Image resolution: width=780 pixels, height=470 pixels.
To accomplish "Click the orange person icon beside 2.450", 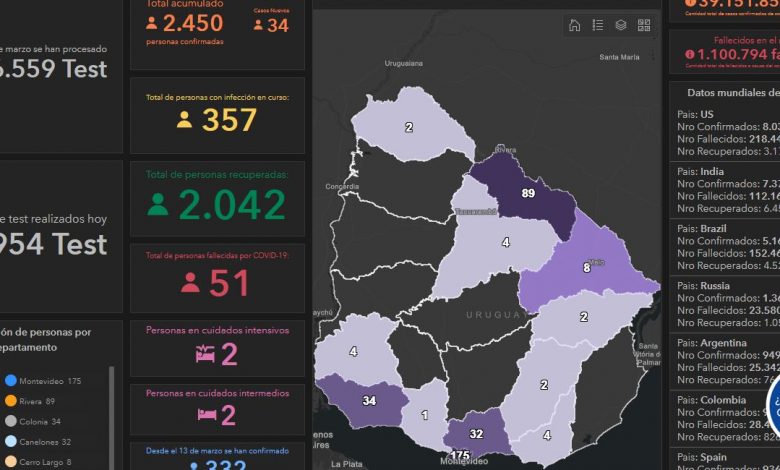I will 152,23.
